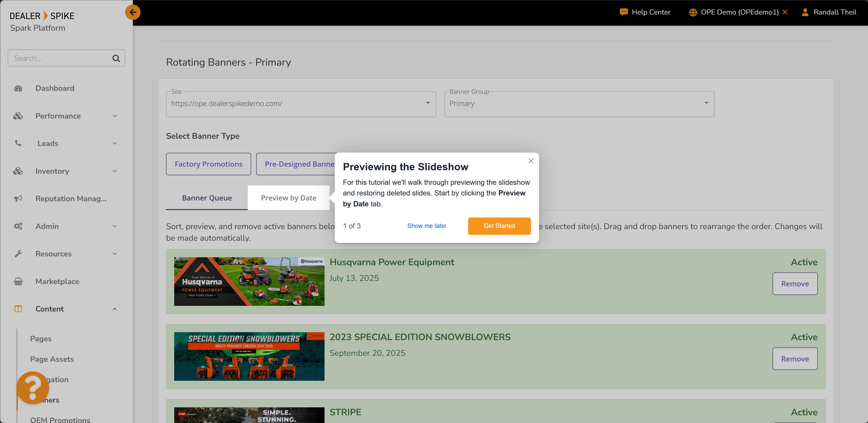Screen dimensions: 868x423
Task: Collapse sidebar with orange back arrow
Action: coord(133,12)
